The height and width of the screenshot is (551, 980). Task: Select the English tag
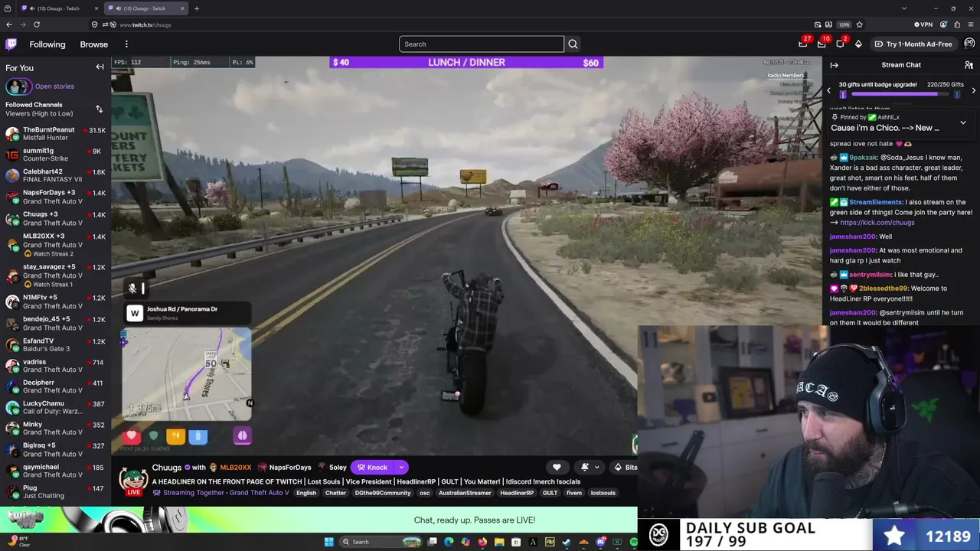306,493
